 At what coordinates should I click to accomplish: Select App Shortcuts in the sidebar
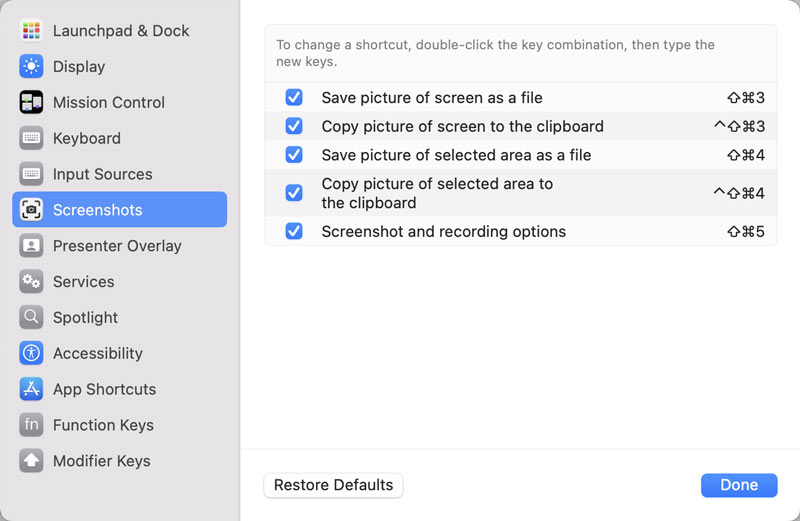click(x=104, y=389)
